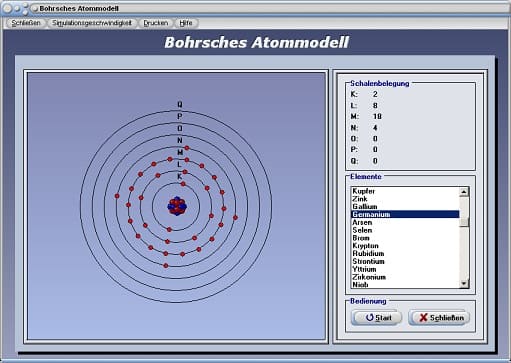
Task: Click the element list scroll-down arrow
Action: [464, 284]
